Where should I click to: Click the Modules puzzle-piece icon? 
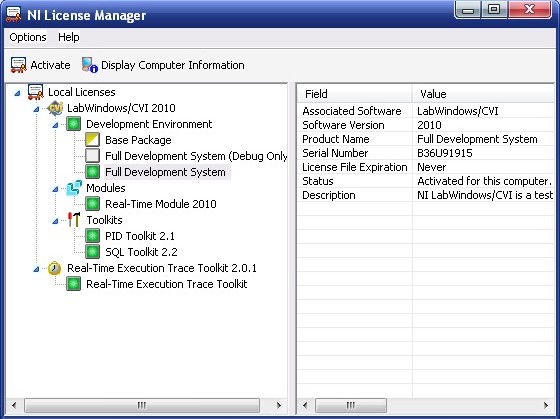tap(74, 188)
